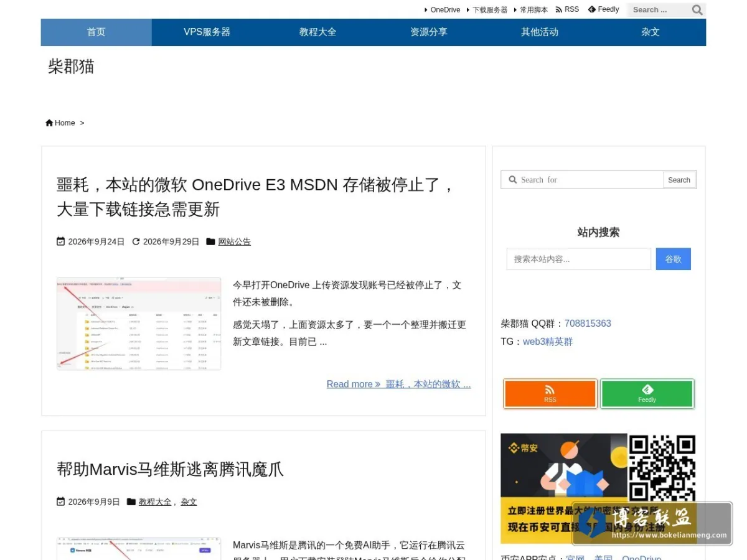Open the 教程大全 category under Marvis post
This screenshot has width=747, height=560.
click(x=155, y=502)
